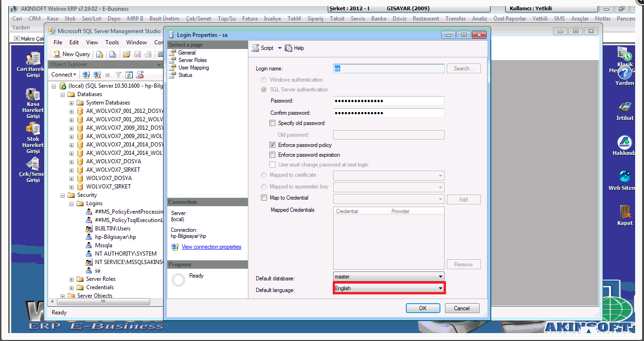
Task: Check Map to Credential box
Action: (264, 198)
